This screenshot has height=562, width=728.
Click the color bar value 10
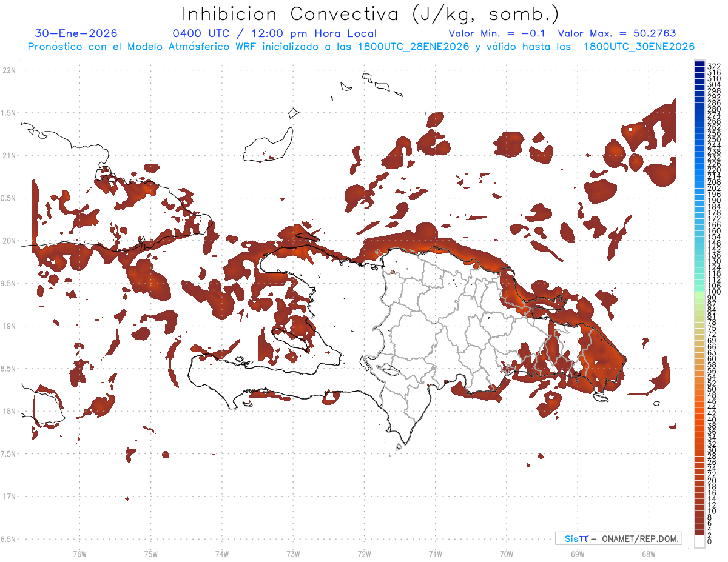pos(712,511)
